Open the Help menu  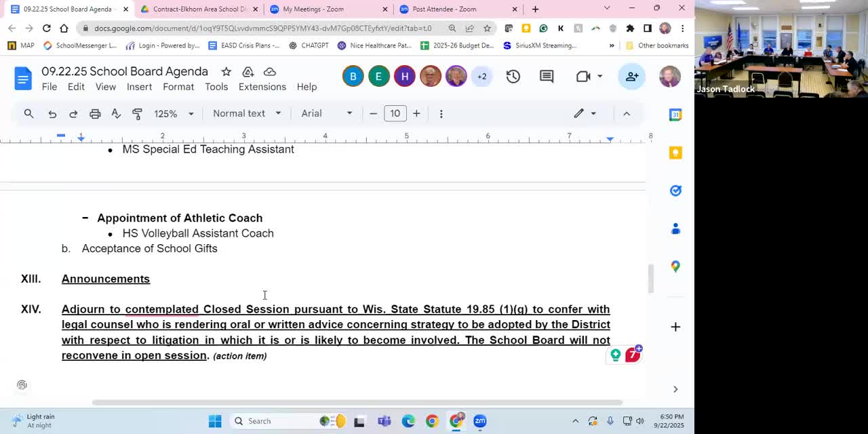(307, 87)
